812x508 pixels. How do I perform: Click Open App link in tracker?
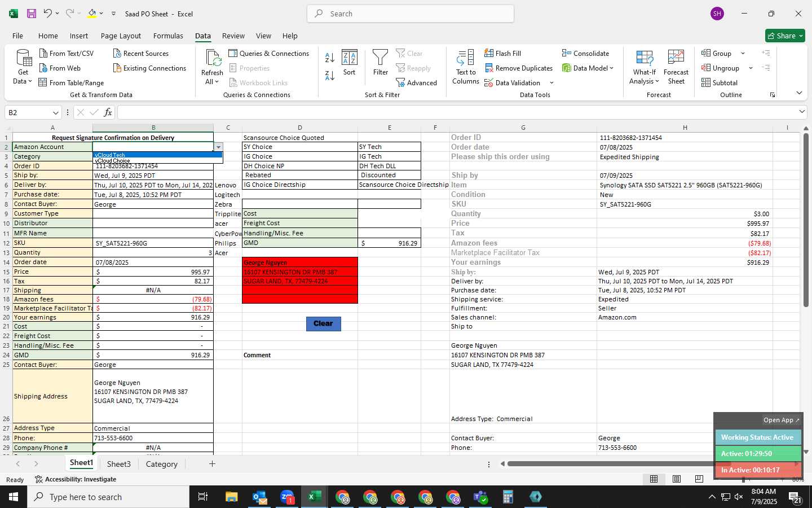(781, 420)
